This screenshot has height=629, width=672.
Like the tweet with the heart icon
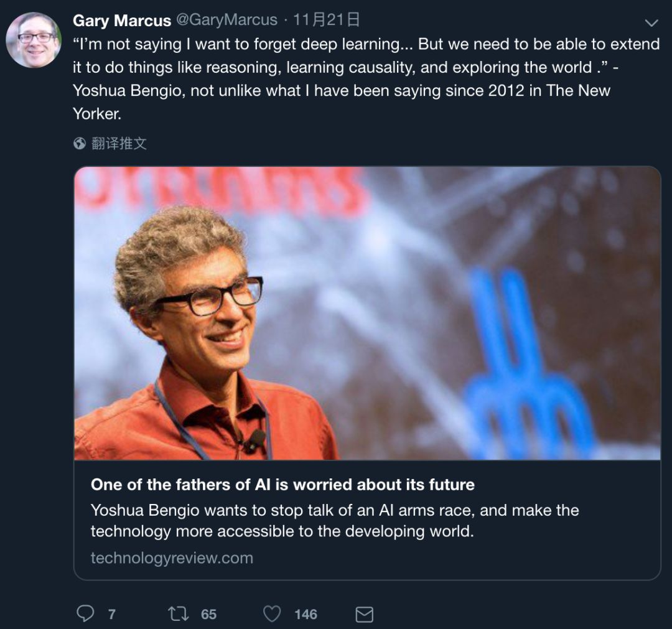coord(272,614)
